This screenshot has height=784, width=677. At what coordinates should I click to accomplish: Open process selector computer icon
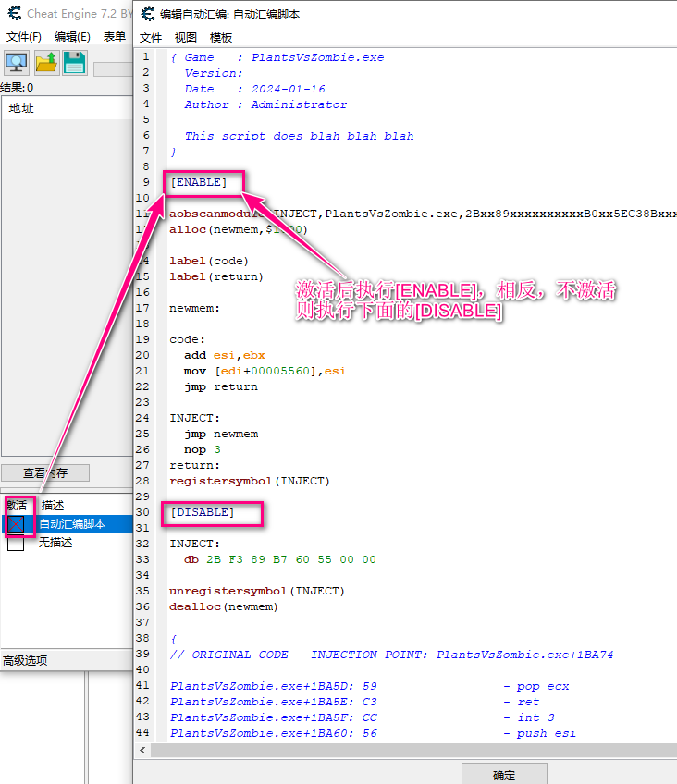[17, 63]
